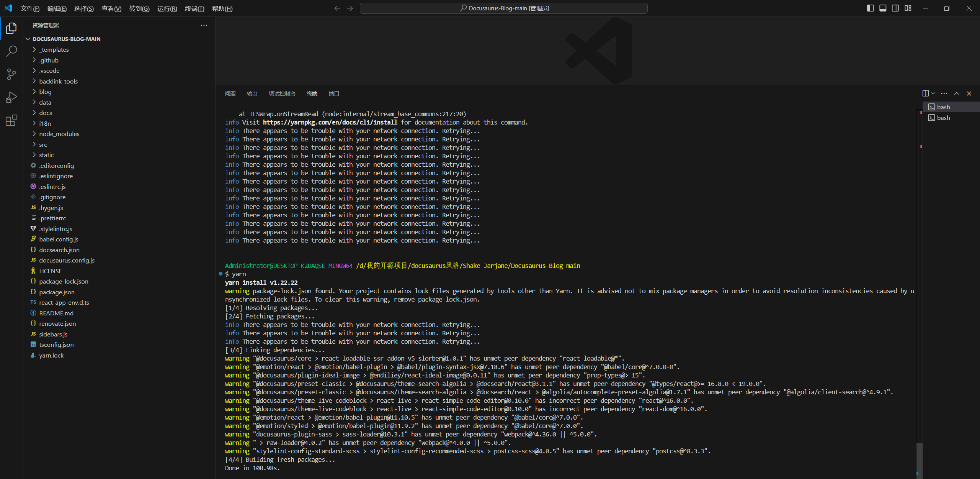Open the Search view in activity bar
The height and width of the screenshot is (479, 980).
[11, 51]
